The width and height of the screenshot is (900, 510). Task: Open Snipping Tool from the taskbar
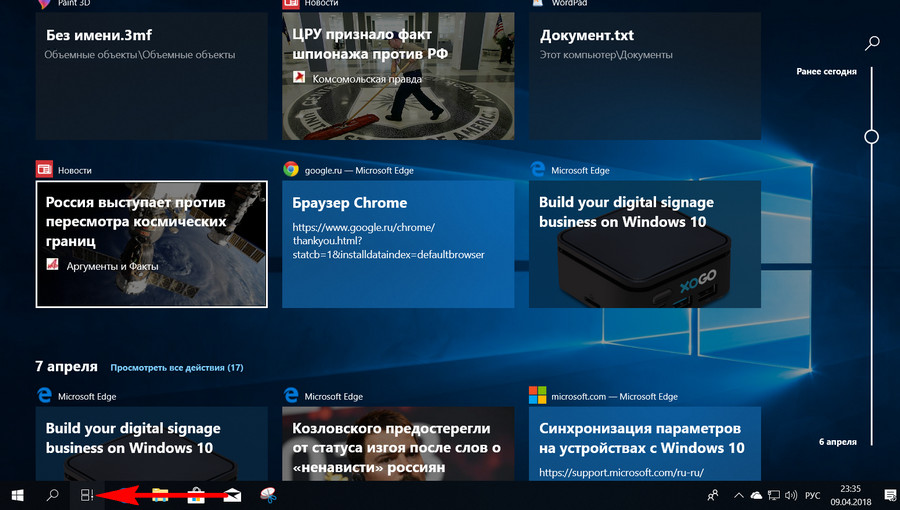267,495
